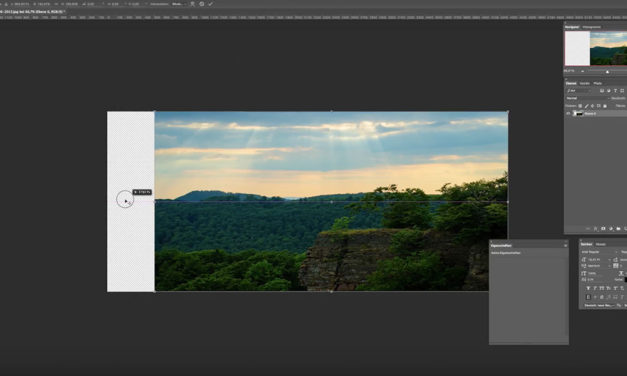Toggle faux bold in Zeichen panel
Viewport: 627px width, 376px height.
[588, 288]
